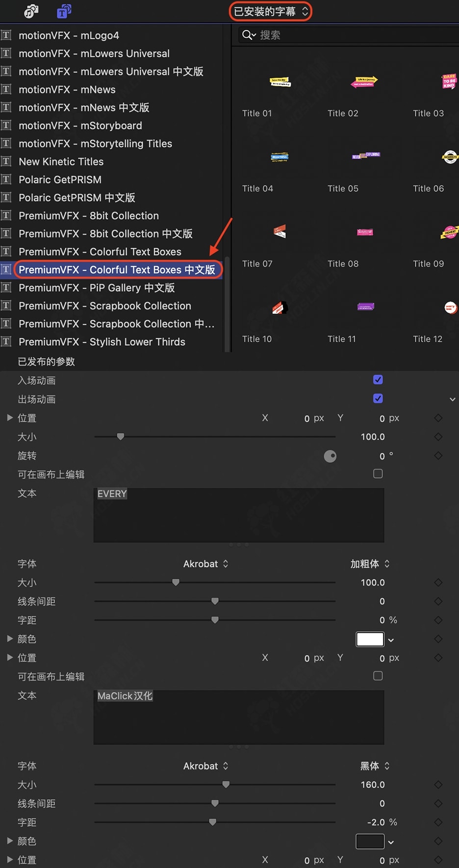Adjust first text 大小 slider at 100.0
Viewport: 459px width, 868px height.
(x=176, y=583)
